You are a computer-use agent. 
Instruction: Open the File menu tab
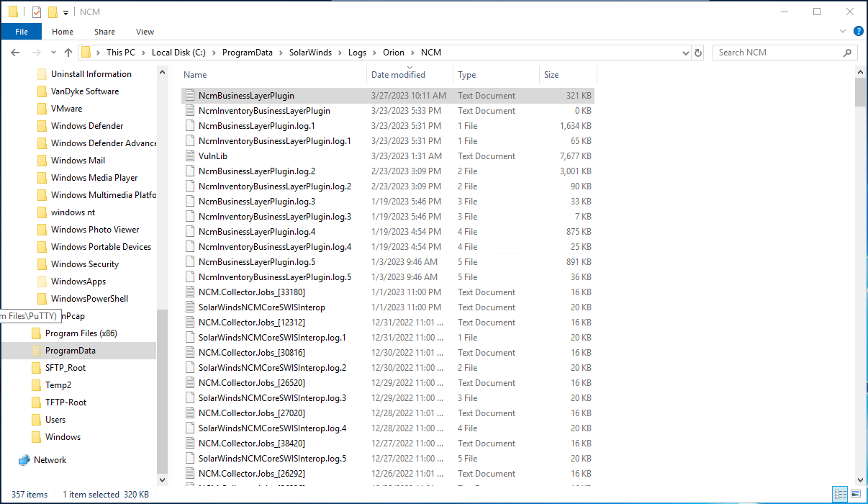(22, 32)
